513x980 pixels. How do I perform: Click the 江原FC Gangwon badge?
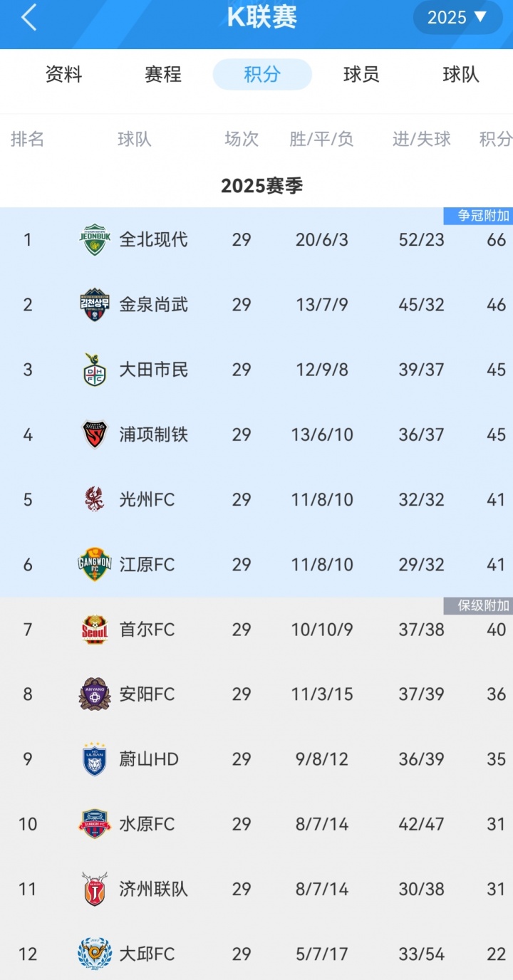pyautogui.click(x=94, y=565)
